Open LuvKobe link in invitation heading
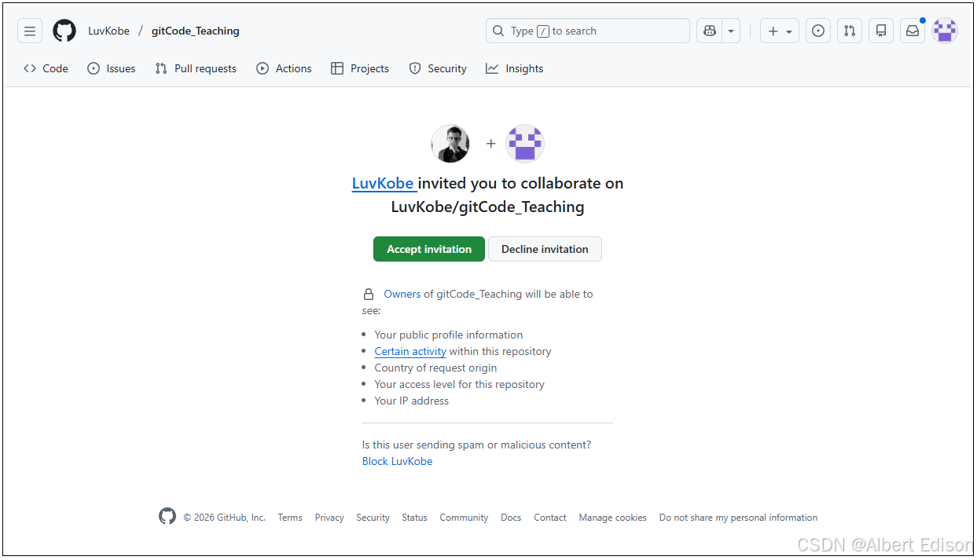The image size is (977, 560). point(383,184)
